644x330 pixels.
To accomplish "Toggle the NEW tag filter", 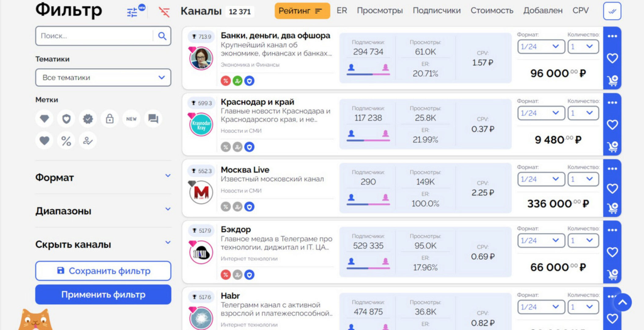I will [131, 119].
